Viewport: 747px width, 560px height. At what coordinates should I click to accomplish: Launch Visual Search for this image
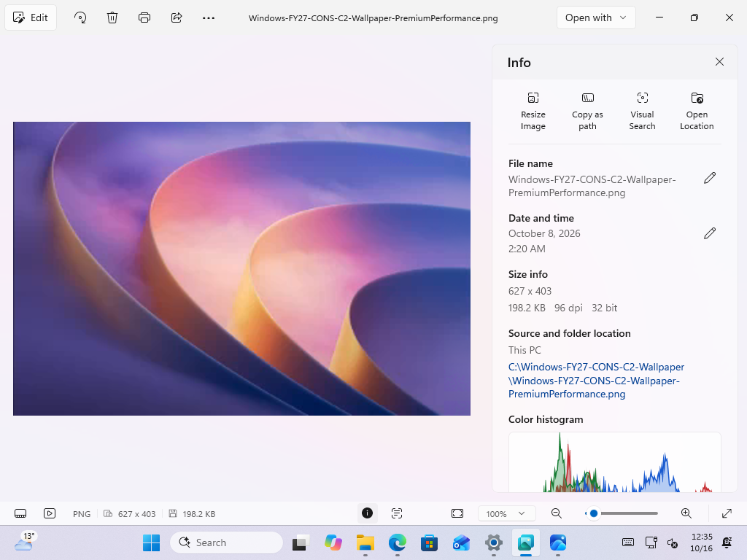coord(642,112)
